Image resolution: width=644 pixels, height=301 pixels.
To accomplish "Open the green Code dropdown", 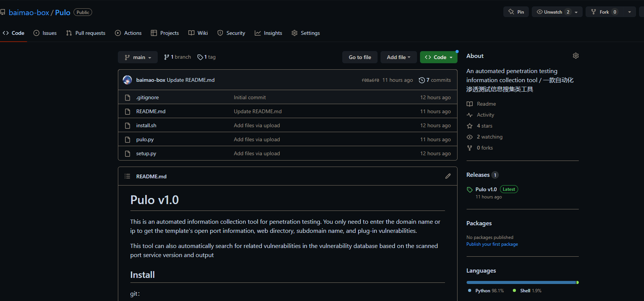I will [439, 57].
